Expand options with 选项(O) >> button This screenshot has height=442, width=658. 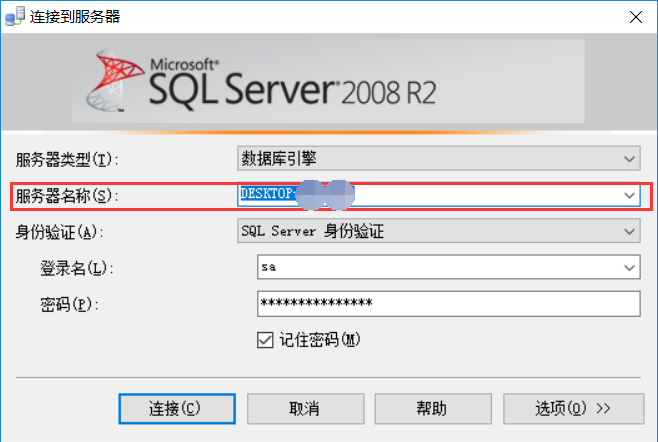click(574, 408)
